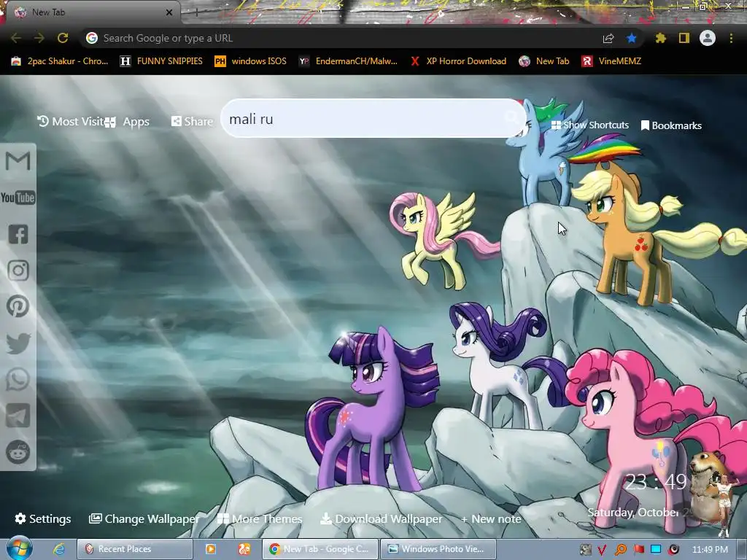Open Pinterest from the sidebar
The image size is (747, 560).
tap(18, 306)
